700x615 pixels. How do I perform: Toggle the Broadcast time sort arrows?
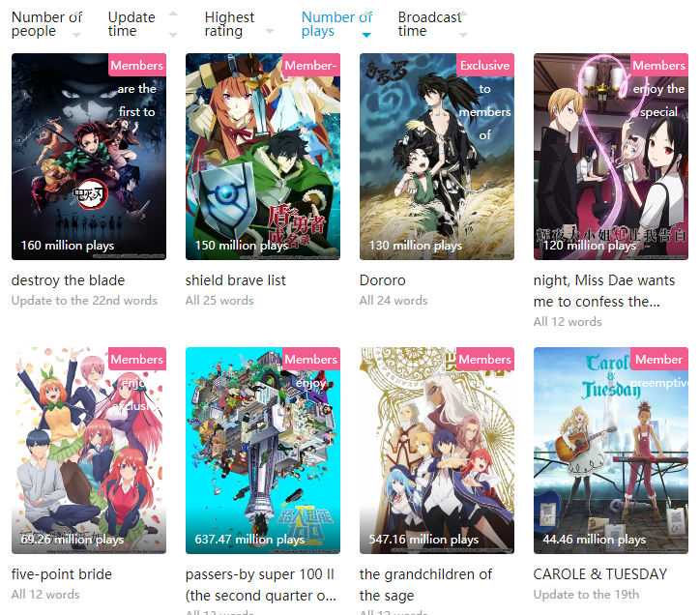(x=463, y=24)
